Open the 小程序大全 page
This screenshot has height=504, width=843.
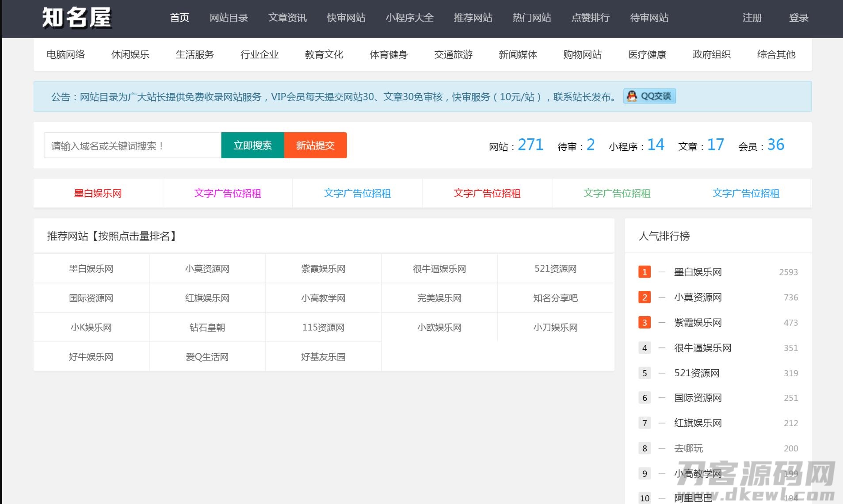point(410,18)
